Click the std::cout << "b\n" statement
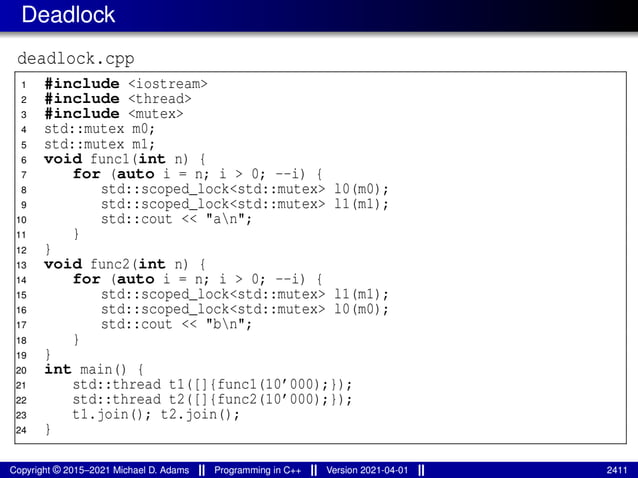638x478 pixels. click(x=177, y=325)
